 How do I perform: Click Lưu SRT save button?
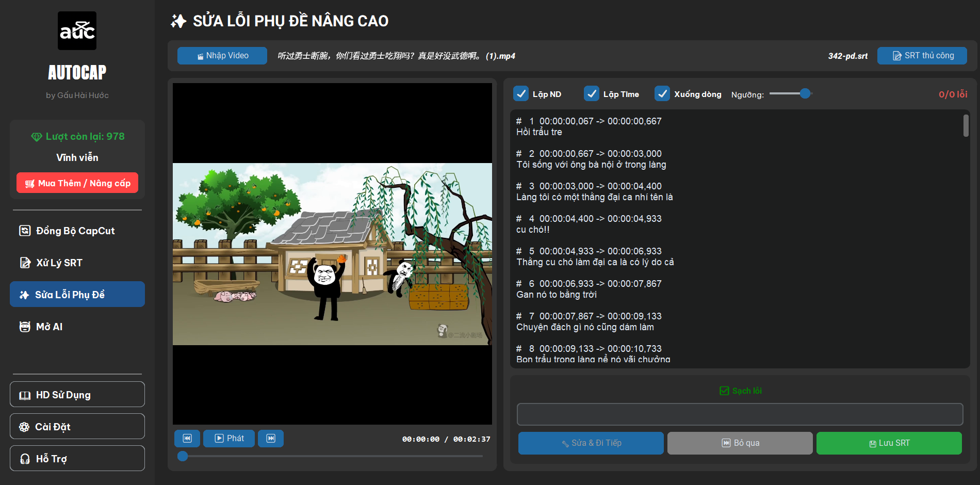889,443
